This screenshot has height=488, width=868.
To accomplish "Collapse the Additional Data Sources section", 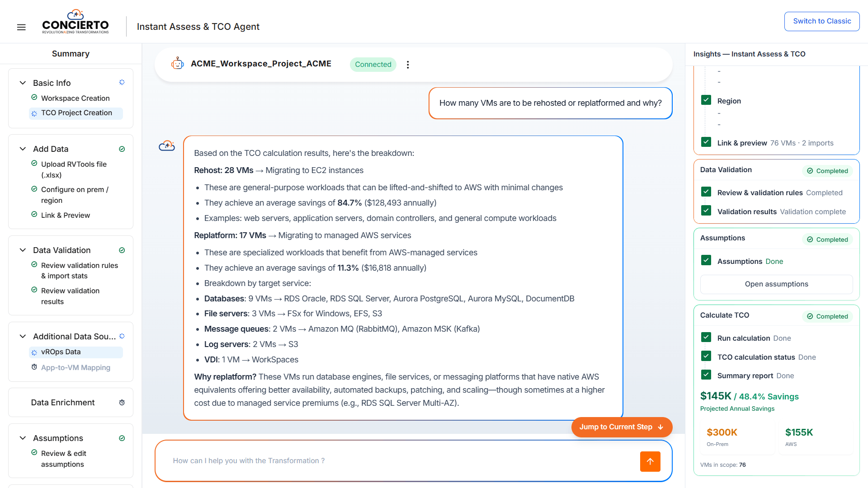I will pos(23,336).
